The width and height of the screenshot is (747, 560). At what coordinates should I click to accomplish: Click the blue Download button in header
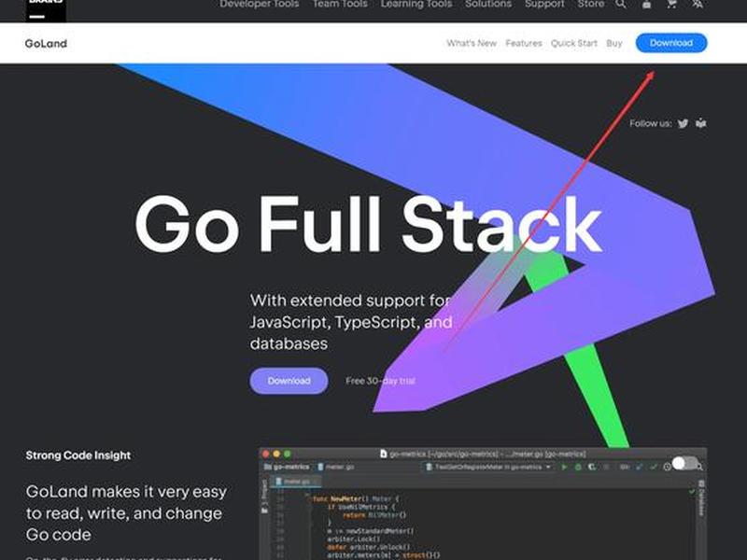point(671,43)
